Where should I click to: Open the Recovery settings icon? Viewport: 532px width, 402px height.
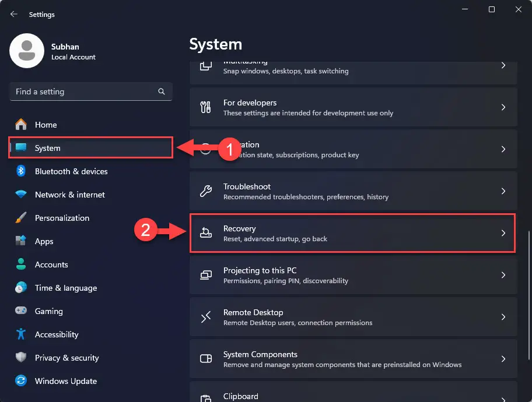click(x=205, y=233)
